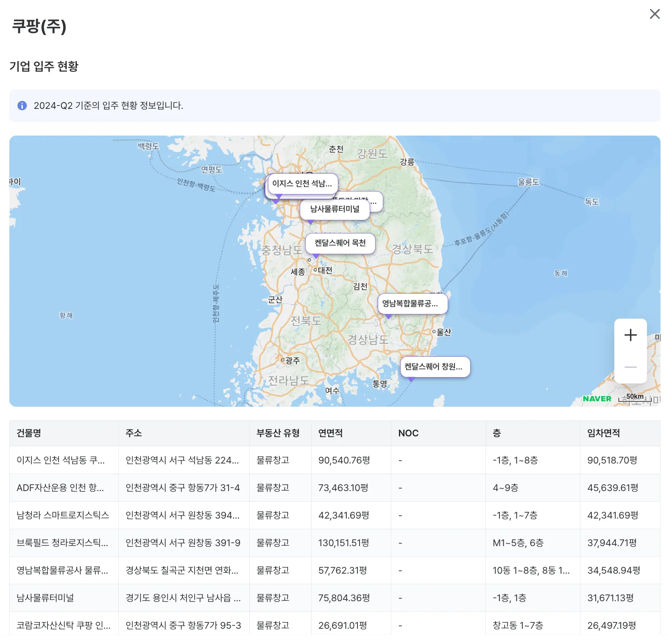This screenshot has height=644, width=669.
Task: Open the 브룩필드 청라로지스틱 building entry
Action: tap(62, 543)
